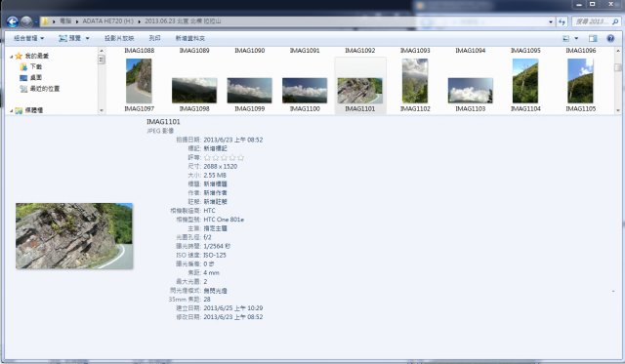This screenshot has width=625, height=364.
Task: Select the IMAG1105 thumbnail
Action: pyautogui.click(x=581, y=81)
